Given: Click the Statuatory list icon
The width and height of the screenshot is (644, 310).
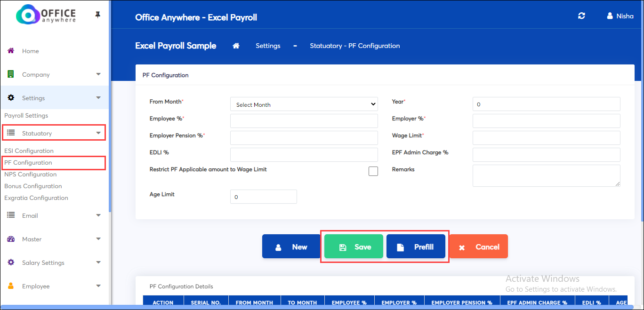Looking at the screenshot, I should pyautogui.click(x=11, y=133).
